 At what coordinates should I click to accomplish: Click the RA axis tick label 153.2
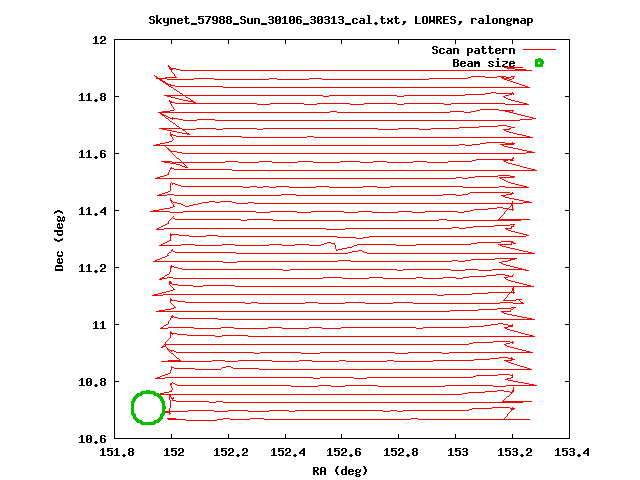coord(515,452)
